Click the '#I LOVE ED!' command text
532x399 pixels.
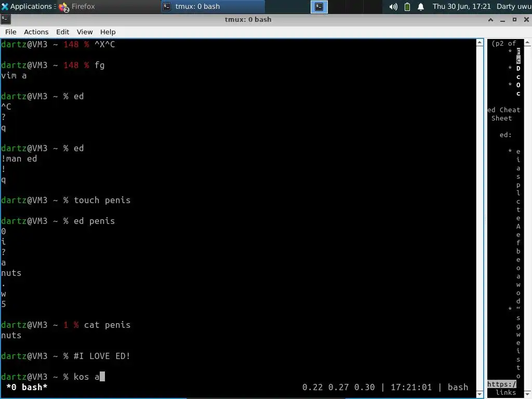[102, 356]
